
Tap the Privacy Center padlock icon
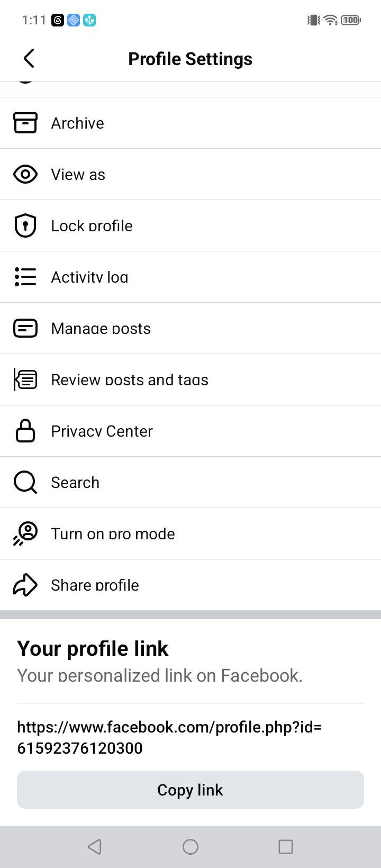click(25, 431)
